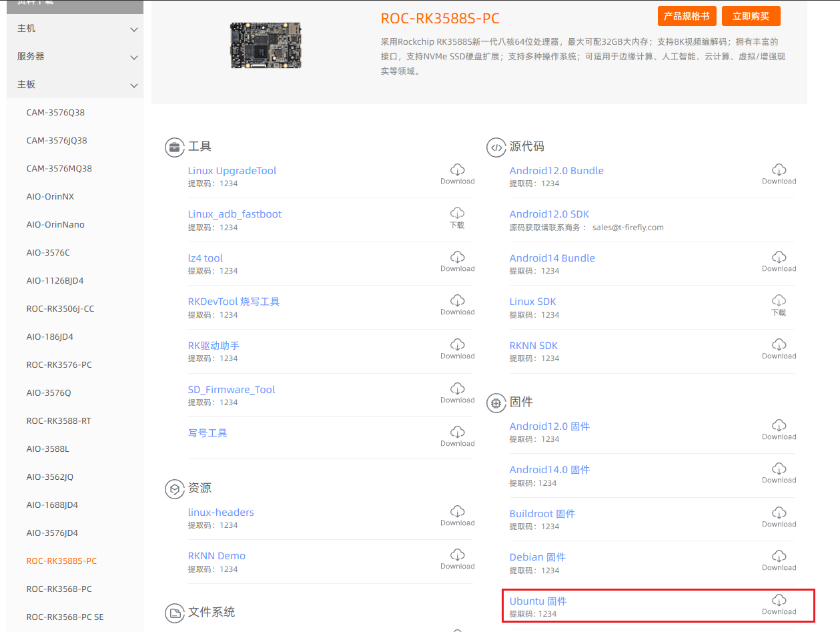This screenshot has width=840, height=632.
Task: Click Linux SDK download cloud icon
Action: click(779, 300)
